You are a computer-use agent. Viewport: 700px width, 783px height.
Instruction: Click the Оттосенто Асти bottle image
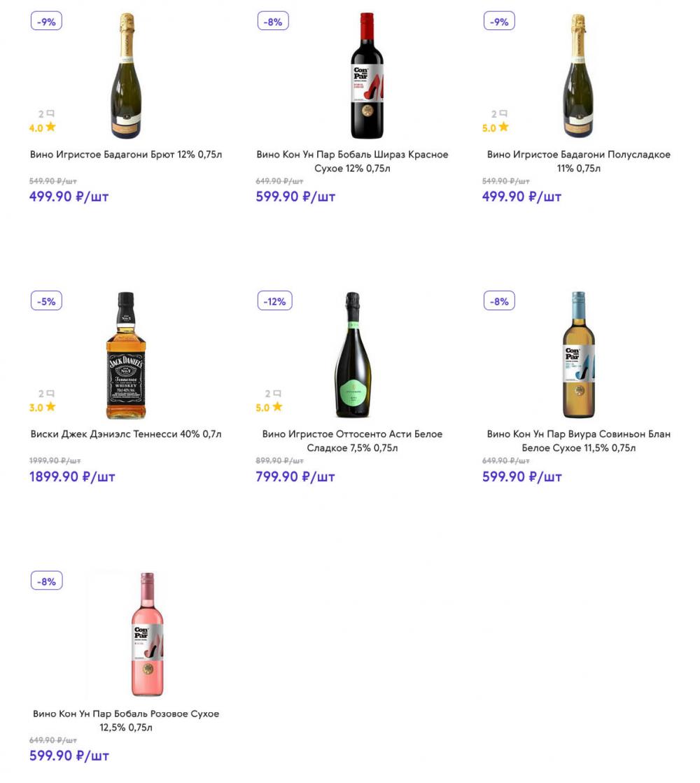pyautogui.click(x=353, y=356)
